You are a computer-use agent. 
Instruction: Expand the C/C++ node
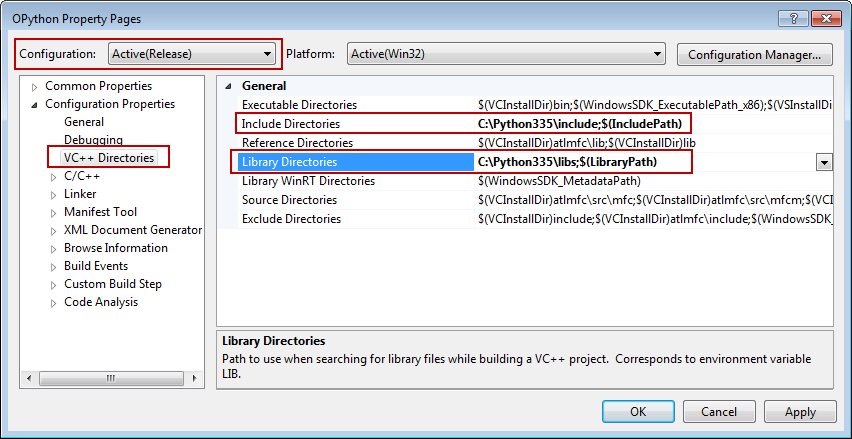54,177
